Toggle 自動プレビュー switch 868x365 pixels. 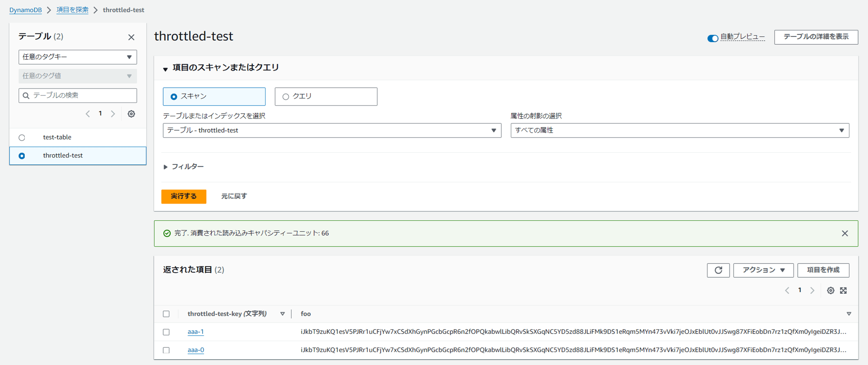pos(712,38)
